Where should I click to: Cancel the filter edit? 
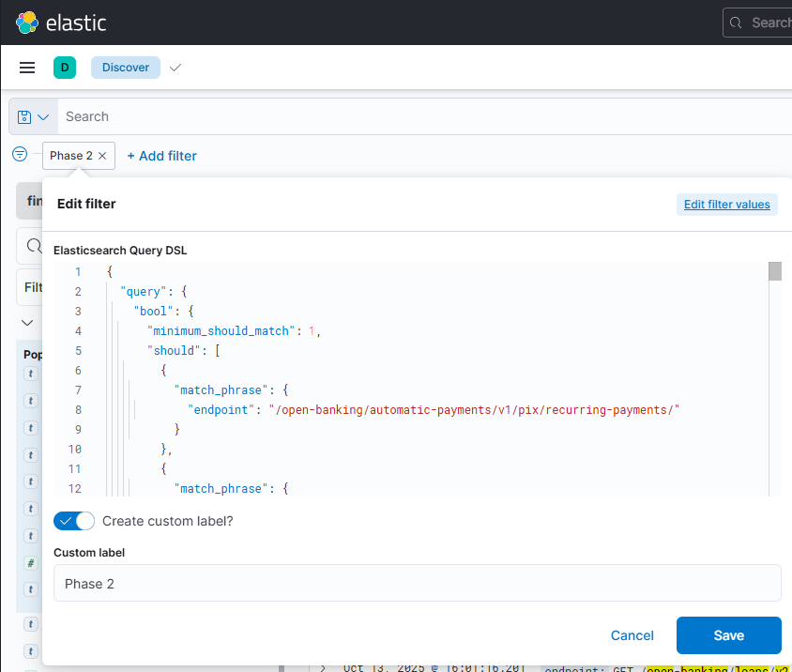[632, 635]
